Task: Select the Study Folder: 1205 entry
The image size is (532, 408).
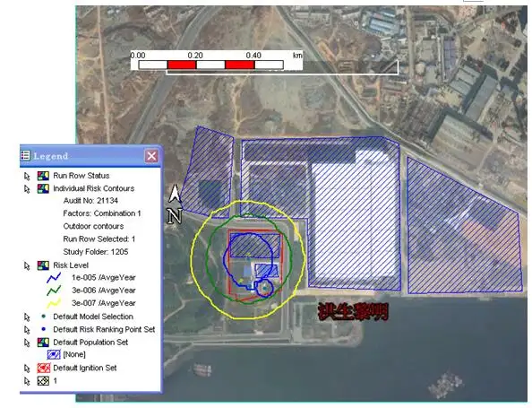Action: 95,252
